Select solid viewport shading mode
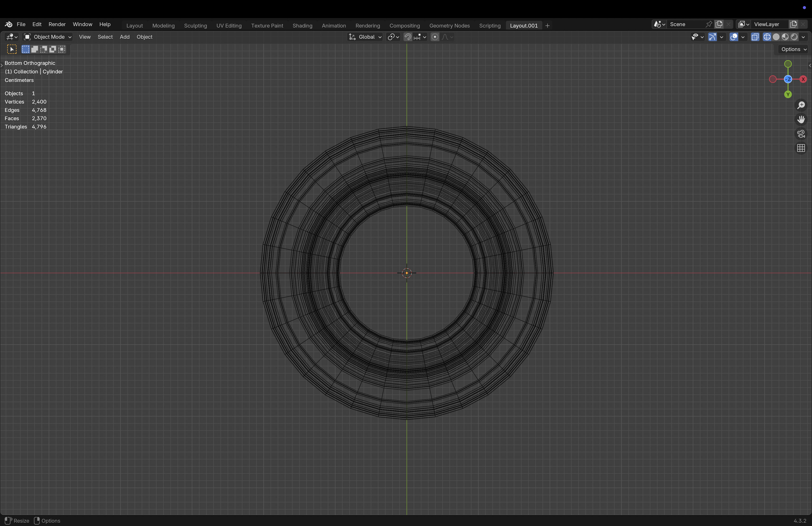Image resolution: width=812 pixels, height=526 pixels. click(x=776, y=37)
